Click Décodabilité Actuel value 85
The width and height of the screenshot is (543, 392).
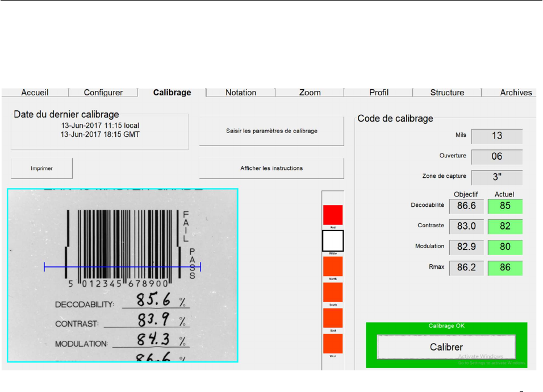(x=505, y=206)
